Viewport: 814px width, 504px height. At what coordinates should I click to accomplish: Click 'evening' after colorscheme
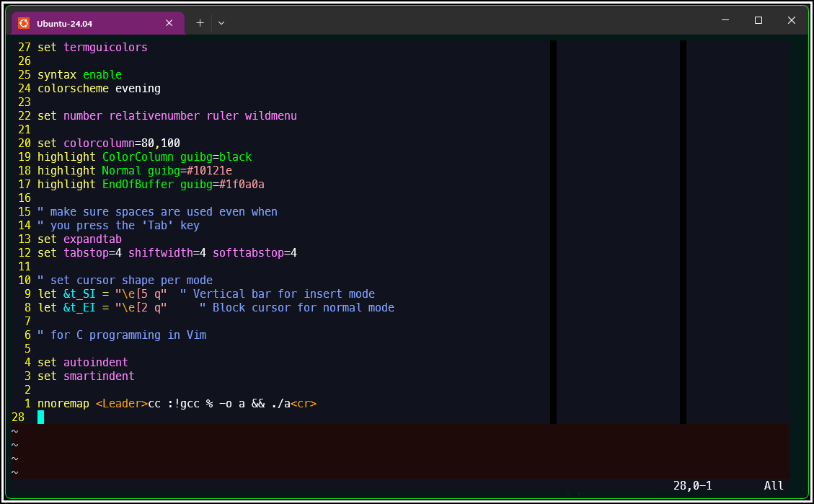tap(138, 88)
